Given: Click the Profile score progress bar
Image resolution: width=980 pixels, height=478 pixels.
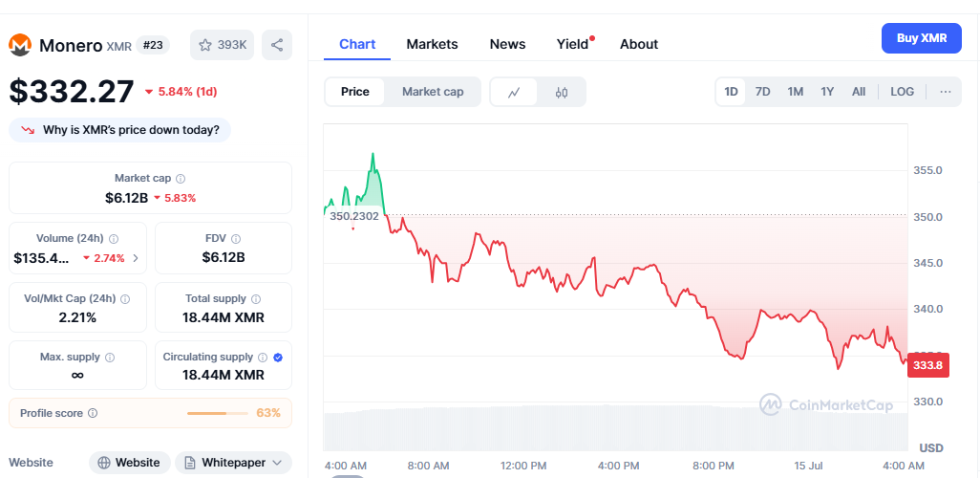Looking at the screenshot, I should click(219, 413).
